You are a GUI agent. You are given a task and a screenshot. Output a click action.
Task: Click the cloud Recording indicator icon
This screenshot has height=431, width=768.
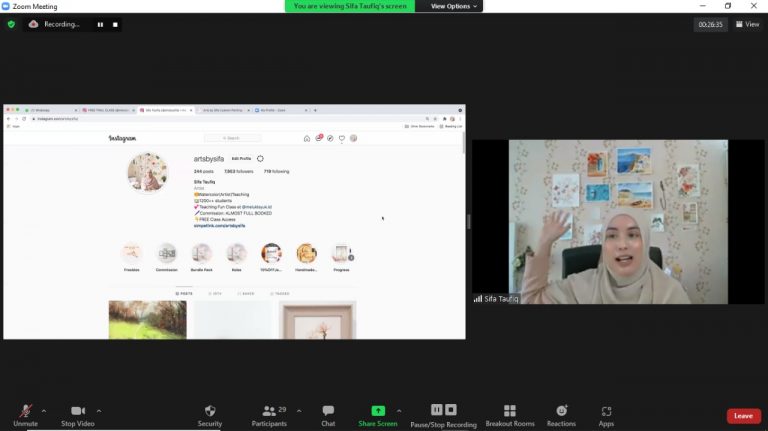(x=33, y=24)
